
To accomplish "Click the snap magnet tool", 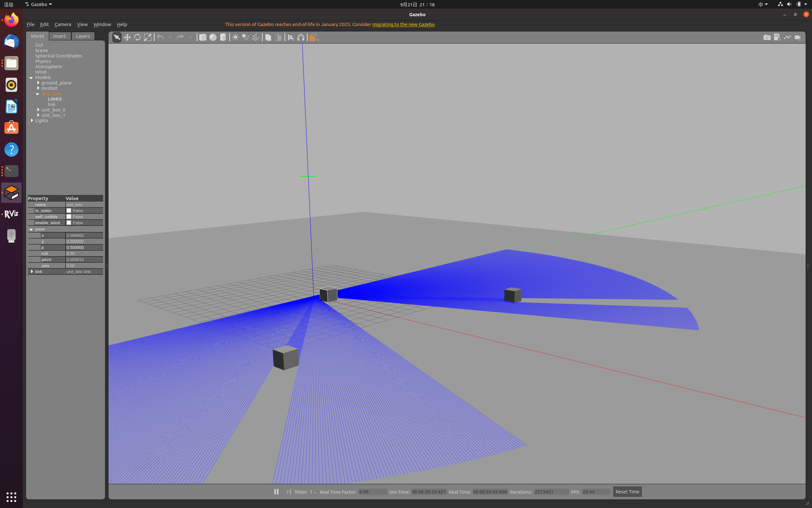I will 301,37.
